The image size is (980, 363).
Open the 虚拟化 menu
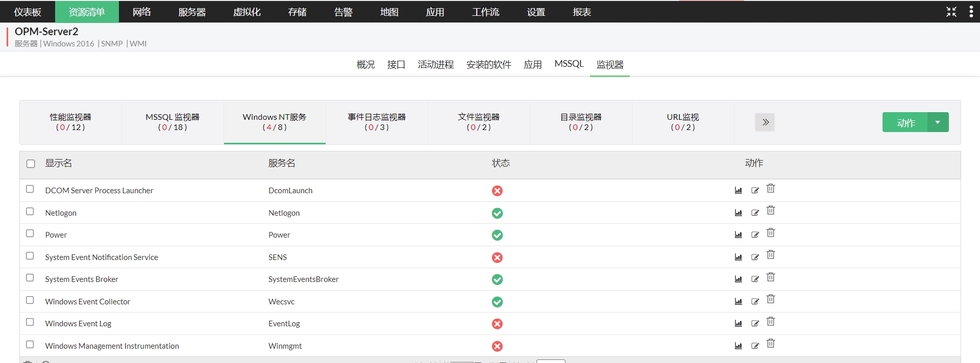pyautogui.click(x=247, y=12)
